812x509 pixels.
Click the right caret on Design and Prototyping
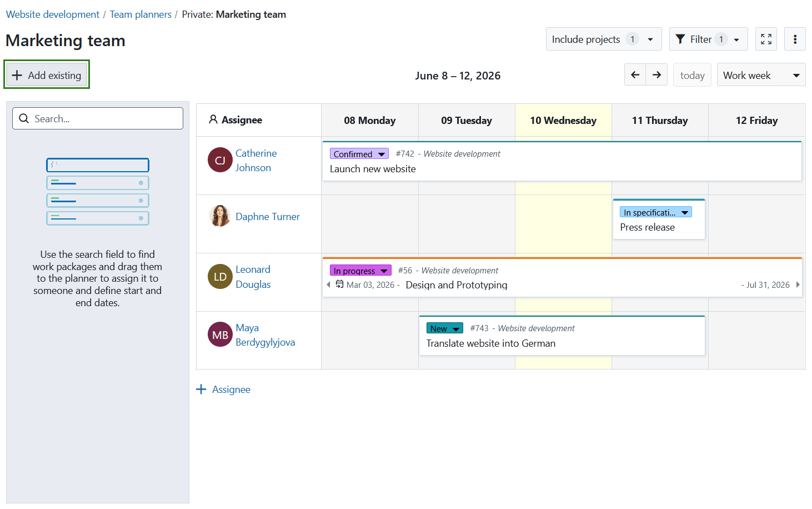[798, 285]
